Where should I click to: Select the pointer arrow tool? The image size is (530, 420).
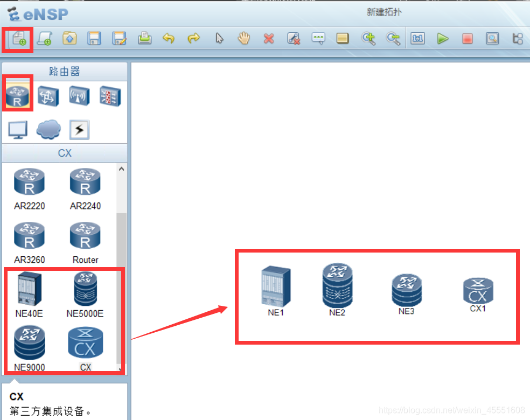tap(219, 38)
